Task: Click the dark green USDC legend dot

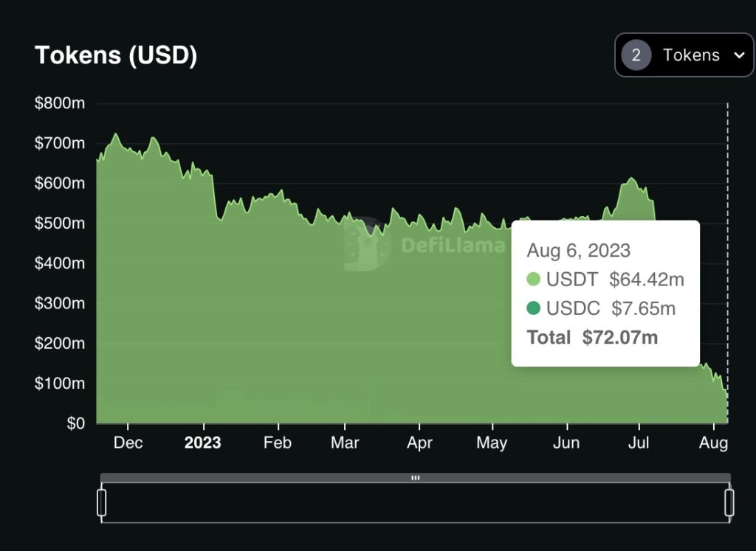Action: click(534, 308)
